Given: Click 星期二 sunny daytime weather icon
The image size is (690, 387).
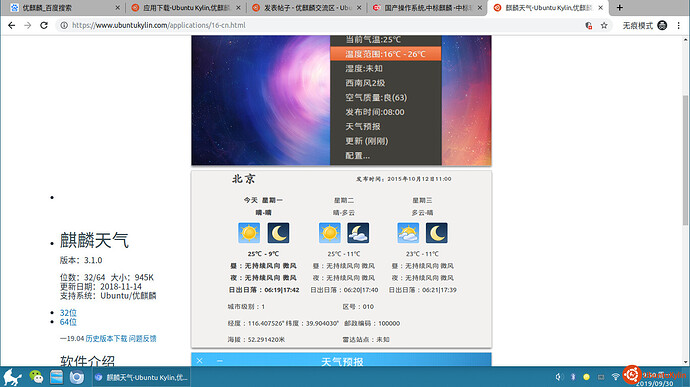Looking at the screenshot, I should (330, 233).
